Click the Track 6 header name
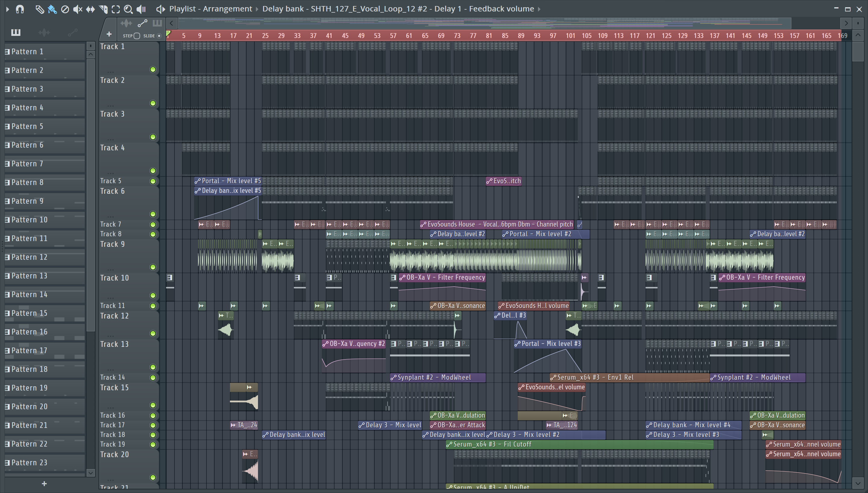 point(112,191)
